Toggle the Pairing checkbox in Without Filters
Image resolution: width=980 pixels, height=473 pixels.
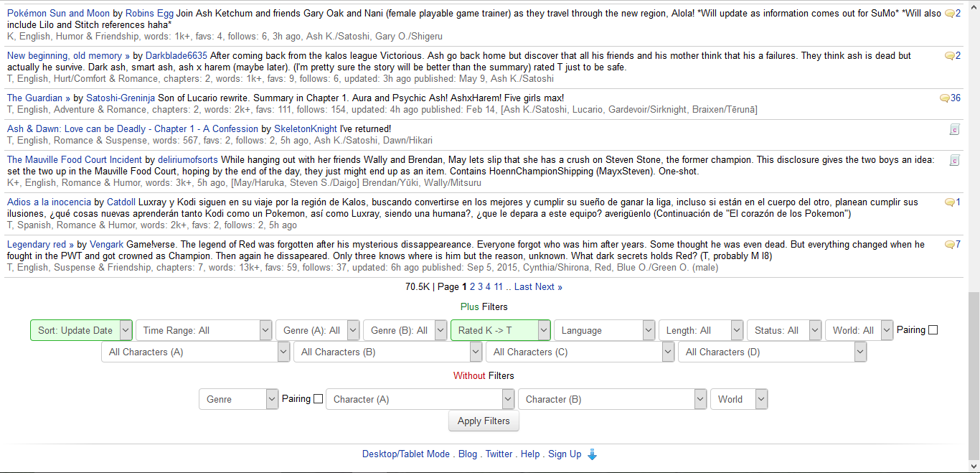(318, 399)
